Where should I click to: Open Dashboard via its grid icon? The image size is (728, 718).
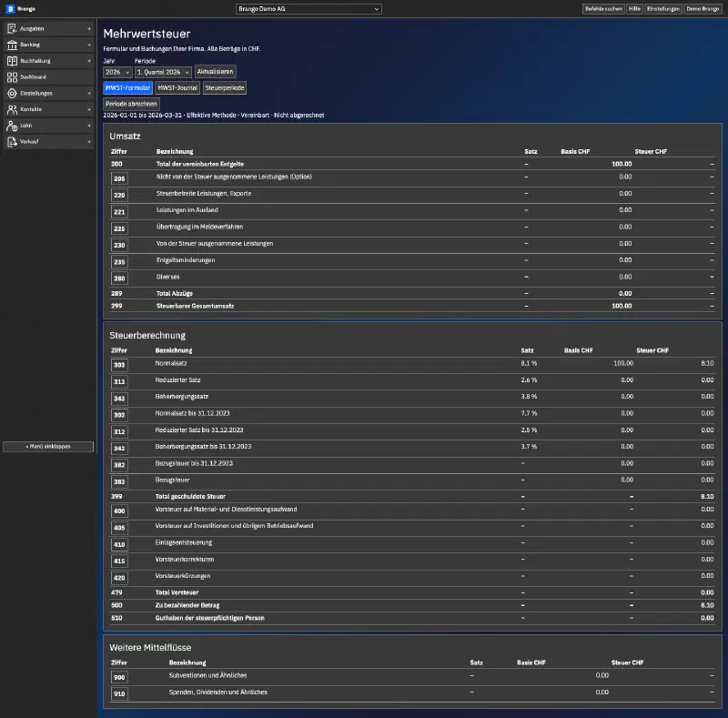click(x=12, y=77)
